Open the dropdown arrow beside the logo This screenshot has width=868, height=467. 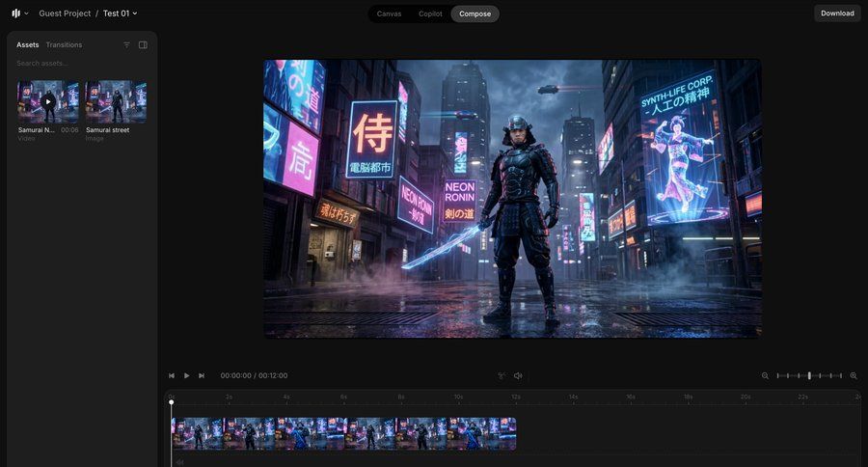tap(26, 14)
